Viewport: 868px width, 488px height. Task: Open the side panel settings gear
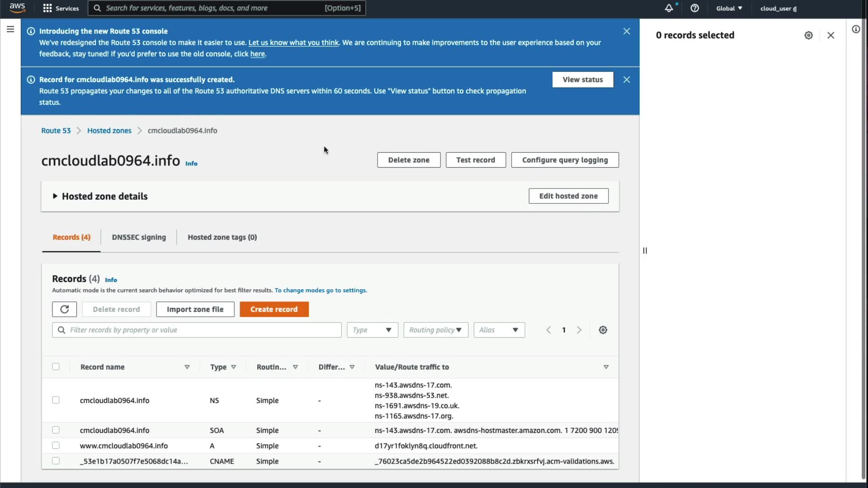tap(809, 35)
